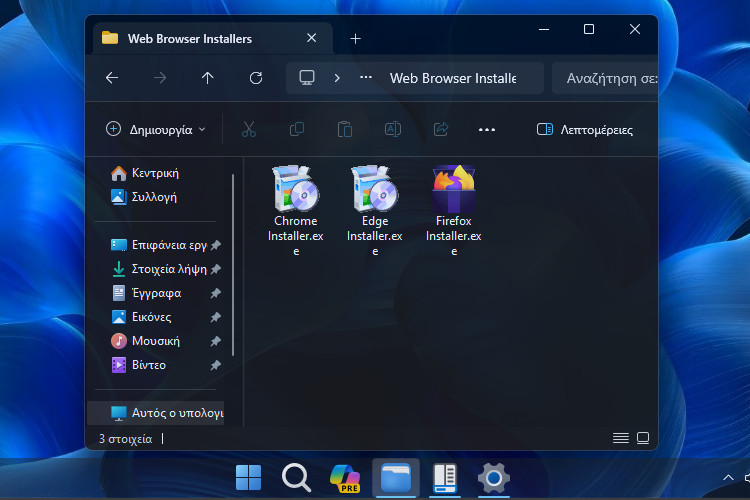
Task: Open Συλλογή gallery in sidebar
Action: [155, 197]
